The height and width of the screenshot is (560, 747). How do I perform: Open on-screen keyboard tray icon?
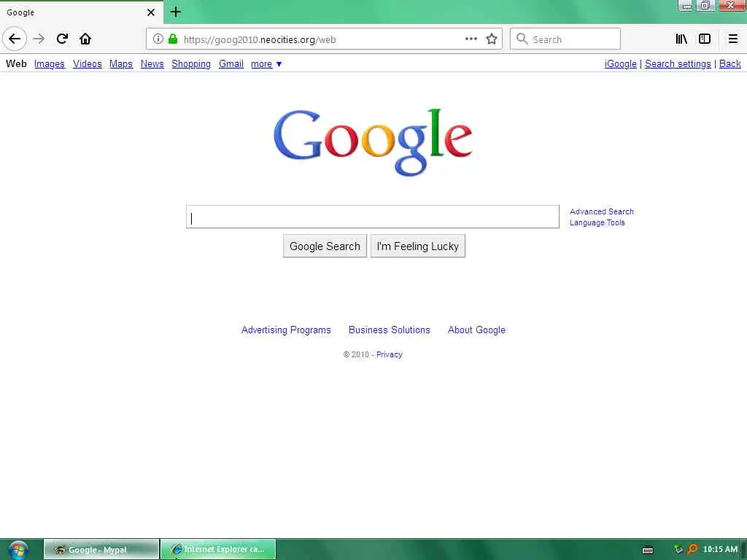pyautogui.click(x=648, y=550)
